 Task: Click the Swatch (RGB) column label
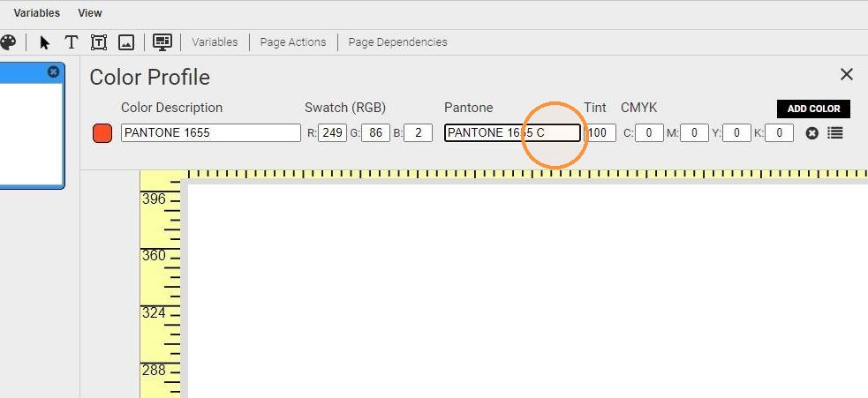pos(345,108)
